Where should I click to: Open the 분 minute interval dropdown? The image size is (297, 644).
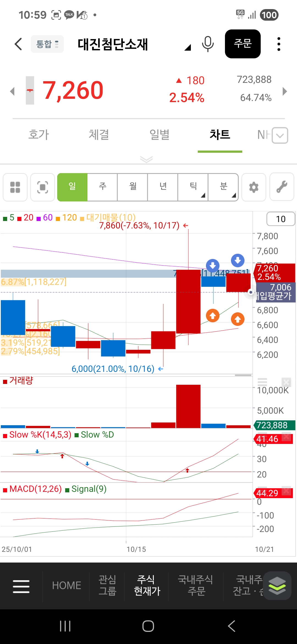pyautogui.click(x=223, y=187)
